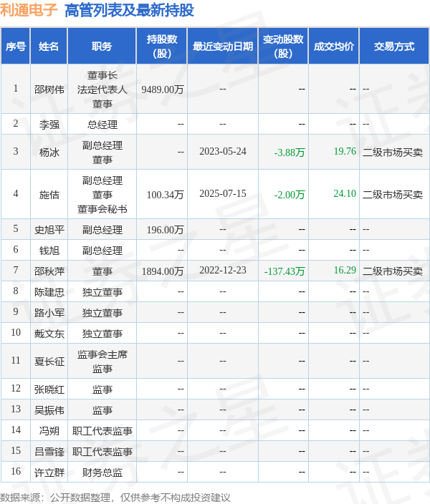The image size is (430, 504).
Task: Select the shareholding 9489.00万
Action: tap(163, 89)
